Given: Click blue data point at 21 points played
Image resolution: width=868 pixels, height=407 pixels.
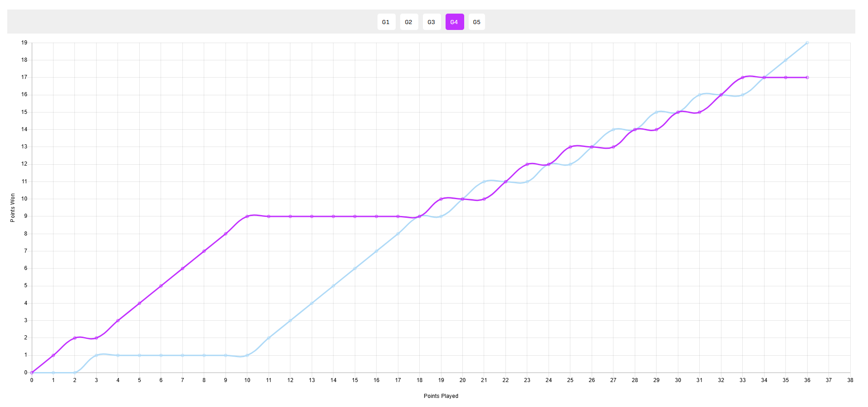Looking at the screenshot, I should (484, 181).
